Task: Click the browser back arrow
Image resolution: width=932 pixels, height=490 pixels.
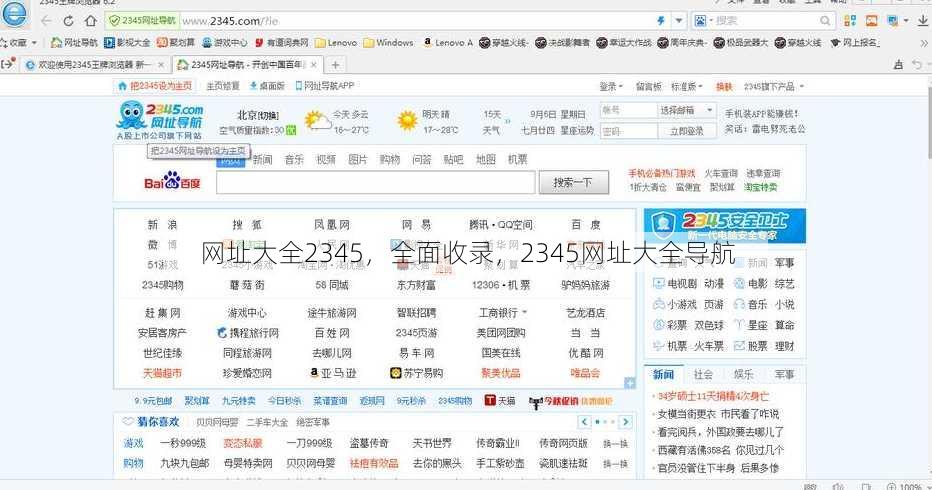Action: click(x=46, y=21)
